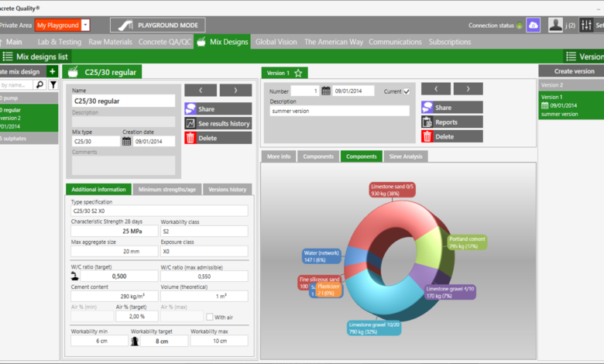Go to next version arrow
This screenshot has height=364, width=604.
coord(468,88)
